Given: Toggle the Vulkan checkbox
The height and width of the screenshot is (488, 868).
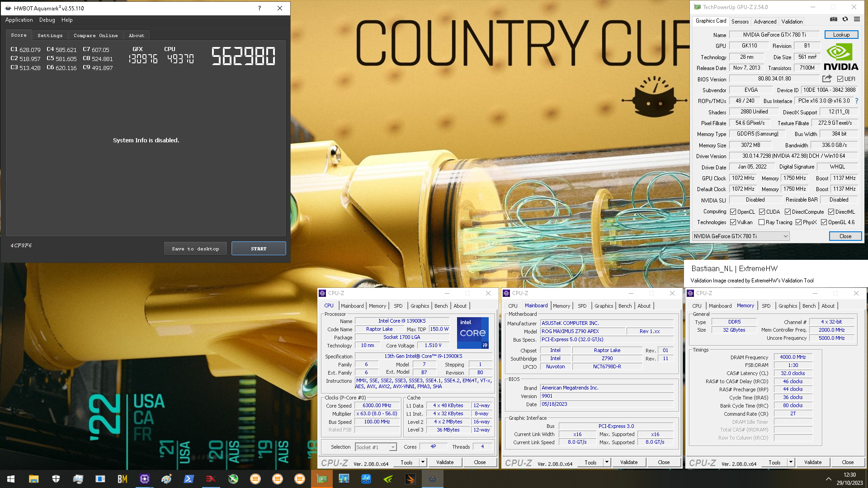Looking at the screenshot, I should coord(733,222).
